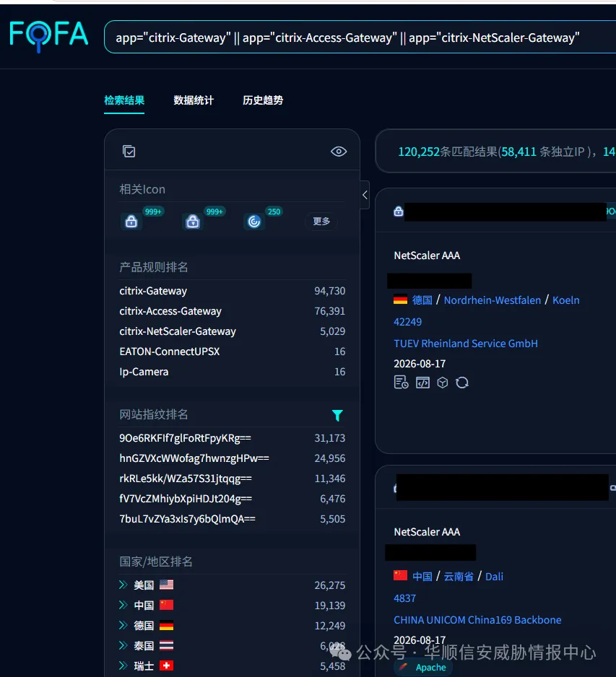Viewport: 616px width, 677px height.
Task: Click the cube icon in first result
Action: coord(443,383)
